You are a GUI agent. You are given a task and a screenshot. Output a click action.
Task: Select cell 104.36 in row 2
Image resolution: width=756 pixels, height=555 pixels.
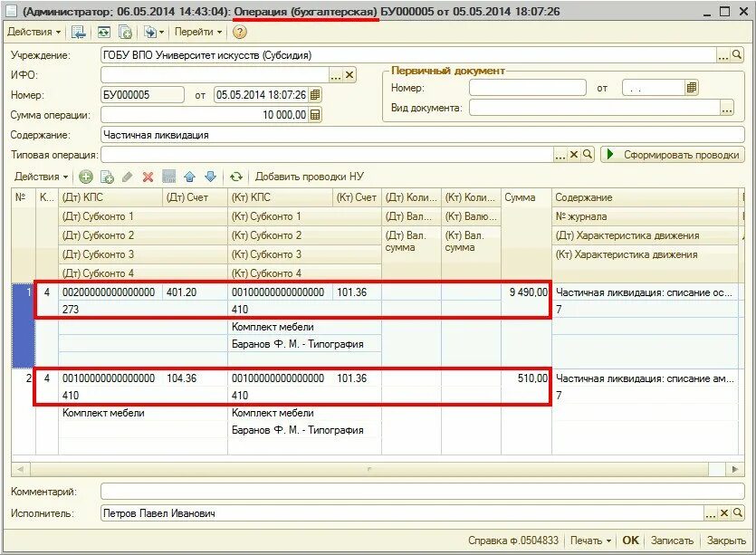point(196,378)
